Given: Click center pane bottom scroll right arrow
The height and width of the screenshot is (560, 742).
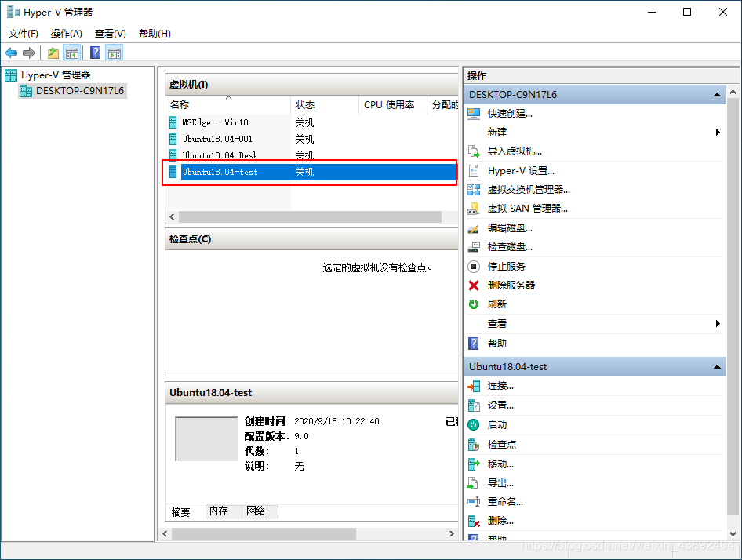Looking at the screenshot, I should tap(452, 534).
